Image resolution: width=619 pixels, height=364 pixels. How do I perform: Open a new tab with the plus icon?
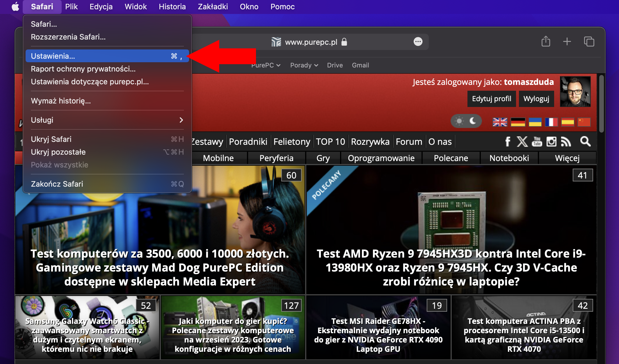(567, 42)
